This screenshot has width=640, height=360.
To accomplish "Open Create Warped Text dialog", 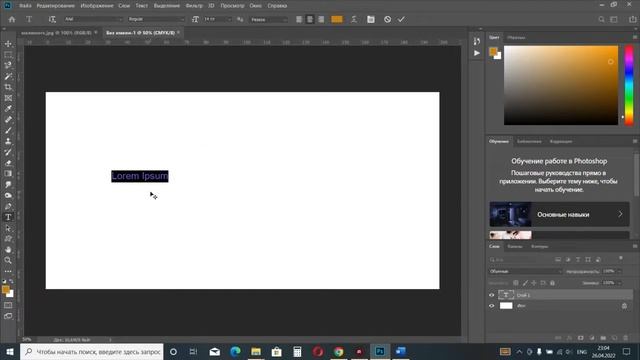I will coord(354,19).
